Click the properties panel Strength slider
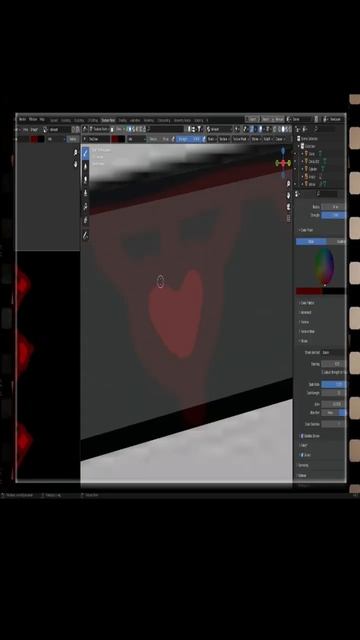This screenshot has width=360, height=640. pos(333,215)
